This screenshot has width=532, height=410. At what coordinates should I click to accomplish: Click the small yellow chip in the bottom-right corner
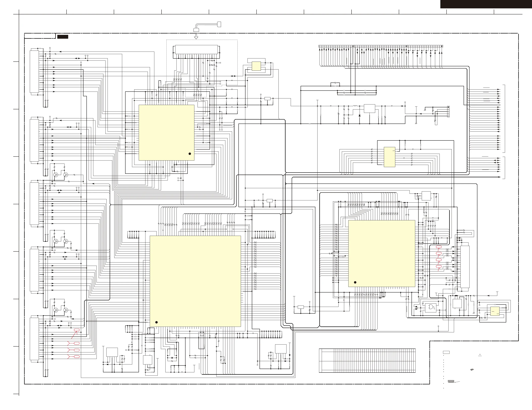495,311
